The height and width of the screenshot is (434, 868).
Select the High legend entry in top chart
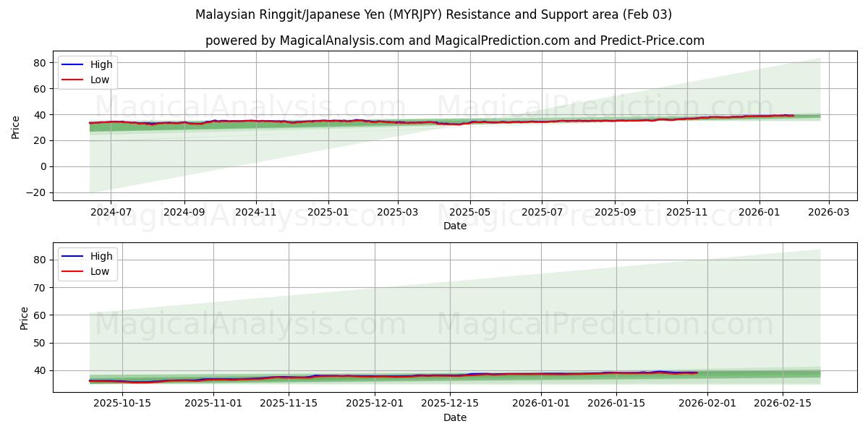pos(102,64)
